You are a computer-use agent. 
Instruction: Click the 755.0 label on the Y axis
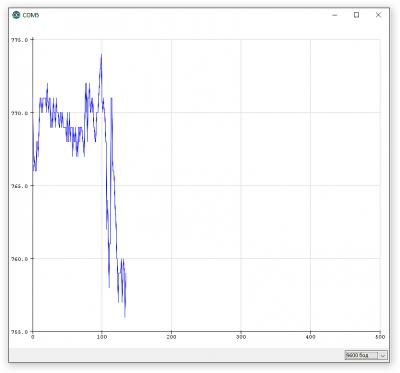20,332
